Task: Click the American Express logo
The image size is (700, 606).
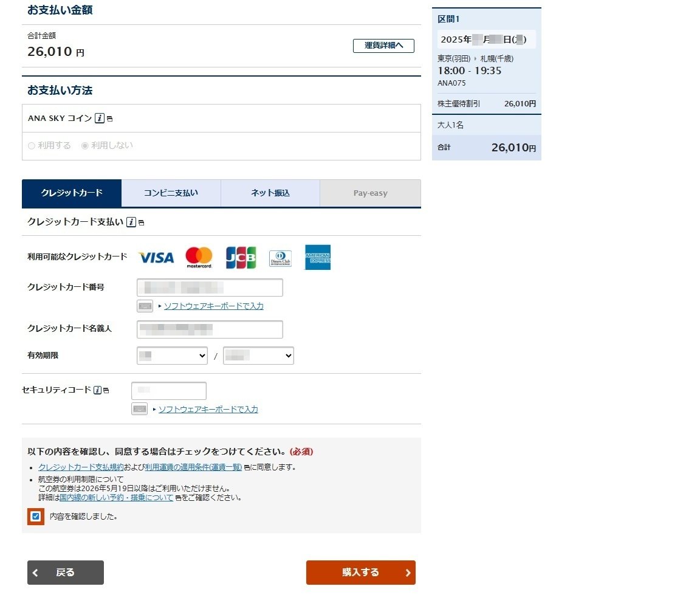Action: [x=318, y=257]
